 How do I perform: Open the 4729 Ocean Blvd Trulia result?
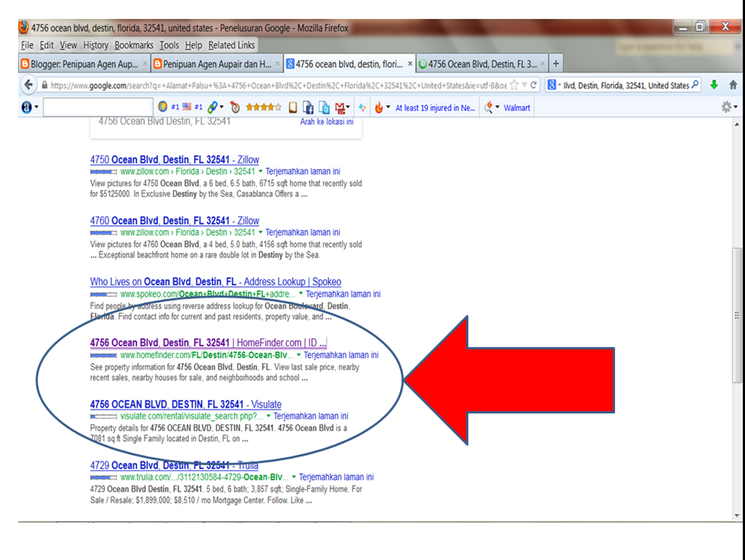click(174, 465)
